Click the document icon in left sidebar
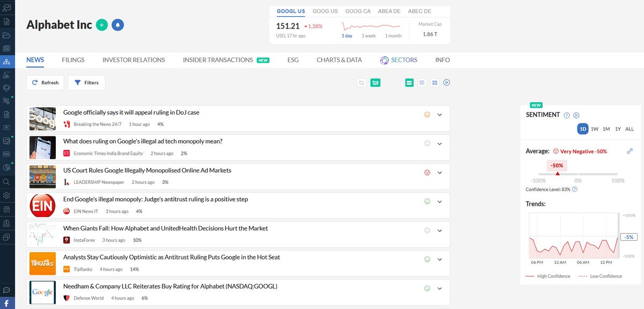644x309 pixels. point(6,21)
